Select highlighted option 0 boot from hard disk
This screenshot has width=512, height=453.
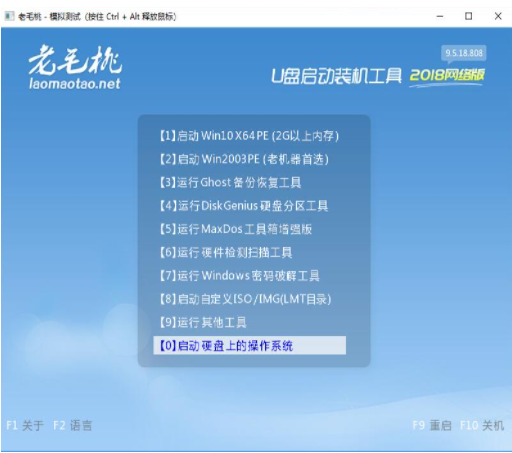[249, 345]
